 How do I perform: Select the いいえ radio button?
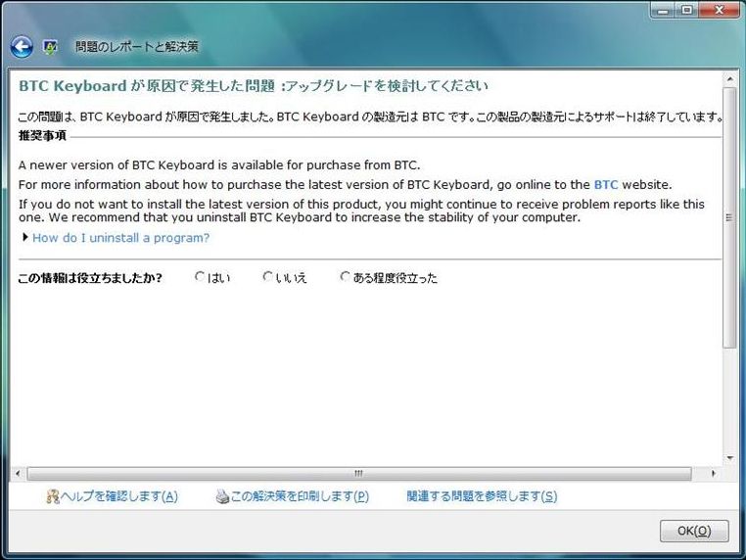(268, 276)
